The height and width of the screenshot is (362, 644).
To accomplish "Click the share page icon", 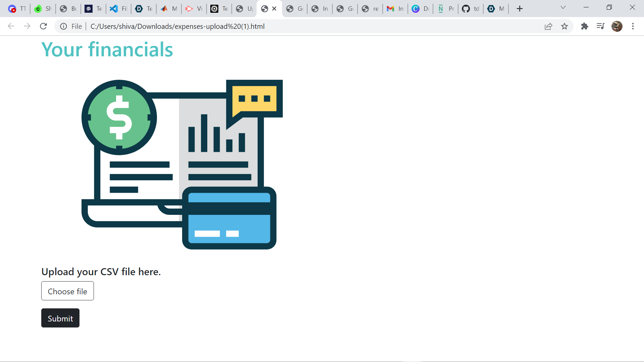I will click(548, 26).
